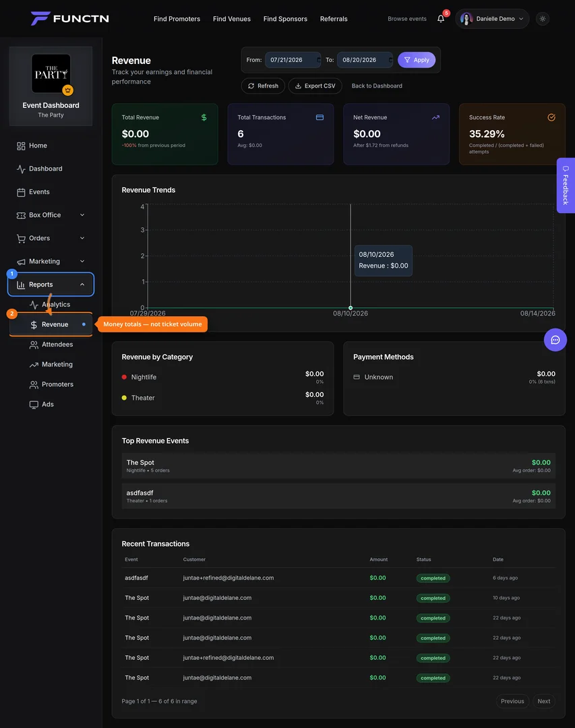Click the trend arrow icon beside the Marketing report
This screenshot has width=575, height=728.
[x=34, y=365]
